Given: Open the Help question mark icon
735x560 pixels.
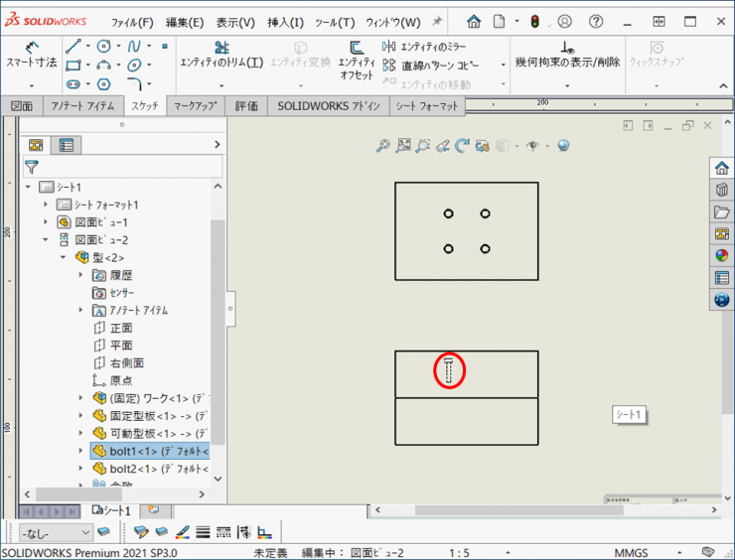Looking at the screenshot, I should (596, 22).
